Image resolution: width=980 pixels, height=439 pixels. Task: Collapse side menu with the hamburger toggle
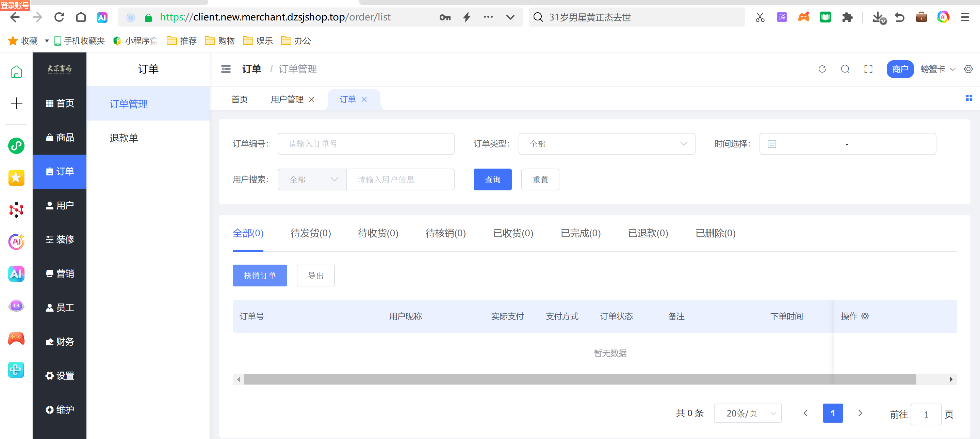(226, 69)
